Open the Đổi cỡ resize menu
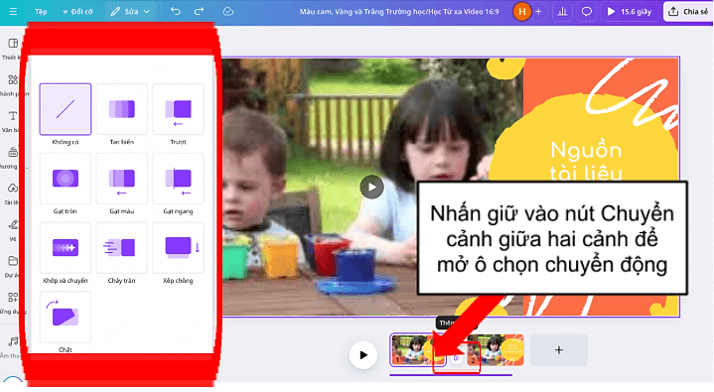 point(77,12)
